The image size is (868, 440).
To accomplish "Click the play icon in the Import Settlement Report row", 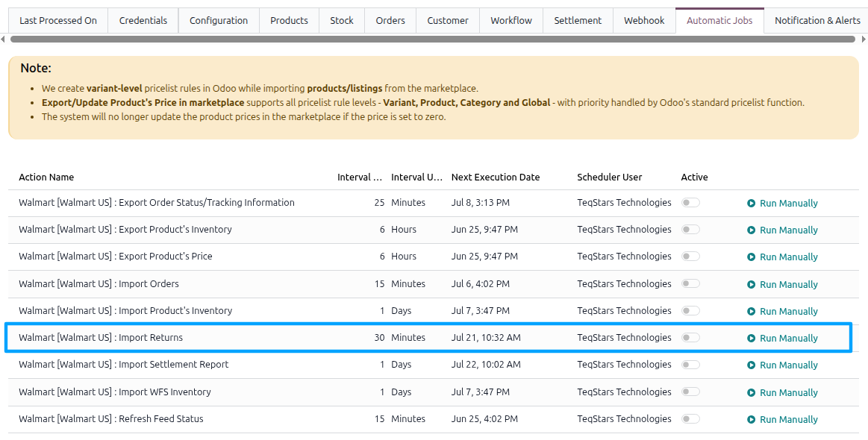I will [751, 365].
